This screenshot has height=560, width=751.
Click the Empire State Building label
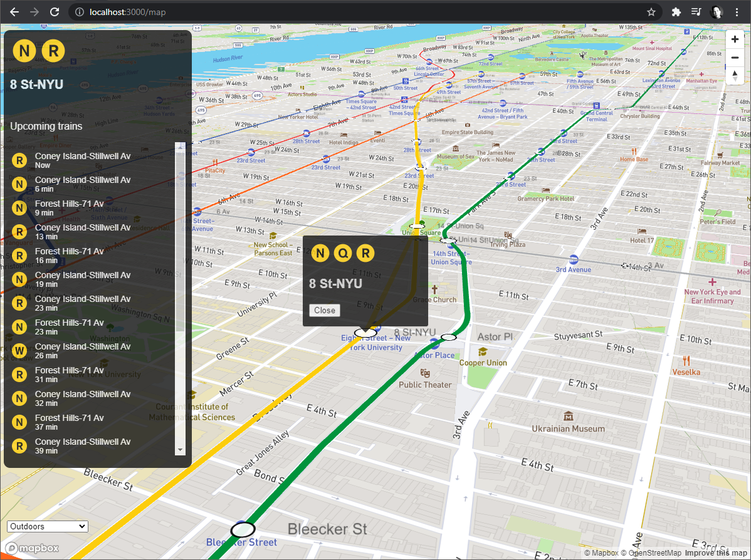[x=467, y=132]
